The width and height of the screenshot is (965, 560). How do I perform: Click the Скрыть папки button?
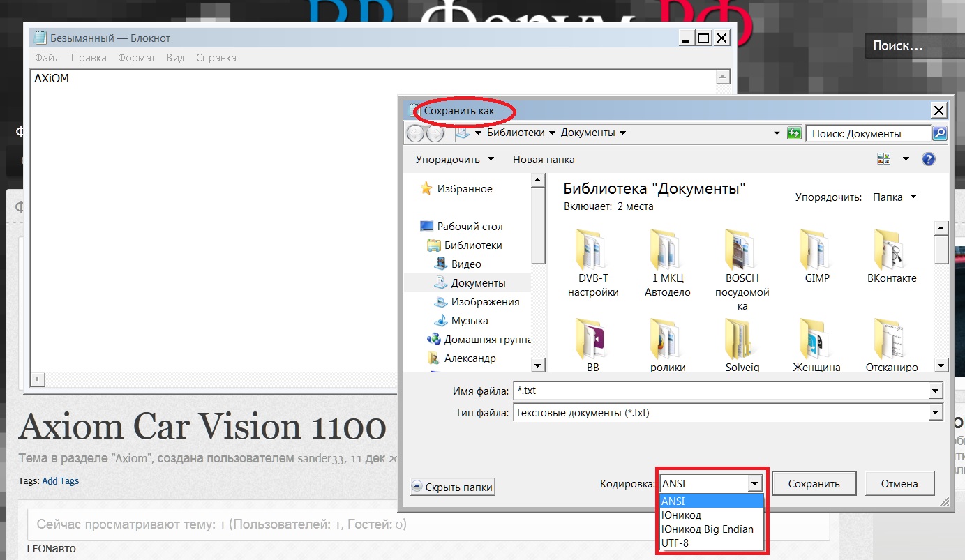point(453,487)
